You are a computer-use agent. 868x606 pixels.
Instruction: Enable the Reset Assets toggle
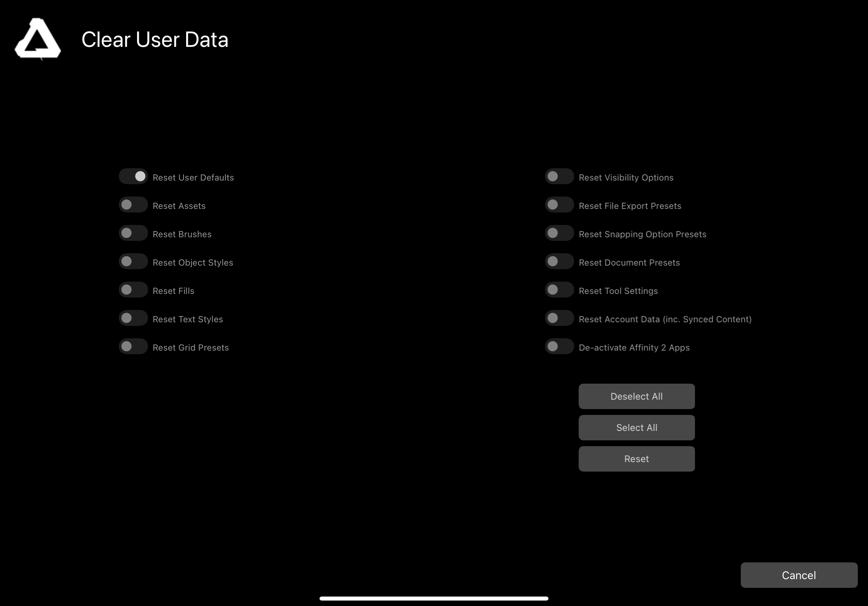click(x=133, y=205)
